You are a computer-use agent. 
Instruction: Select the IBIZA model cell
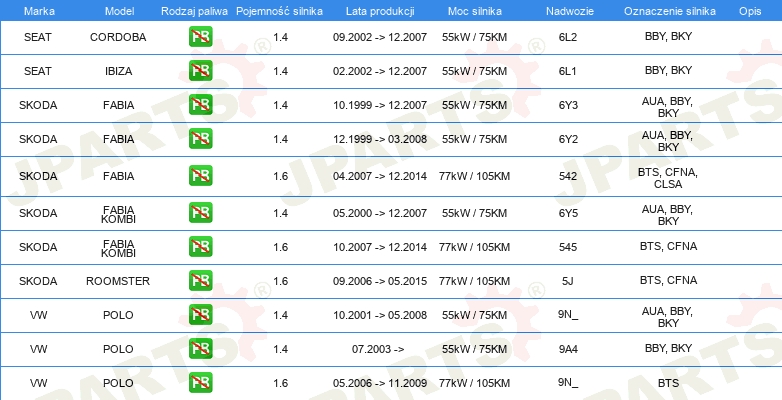pyautogui.click(x=118, y=71)
